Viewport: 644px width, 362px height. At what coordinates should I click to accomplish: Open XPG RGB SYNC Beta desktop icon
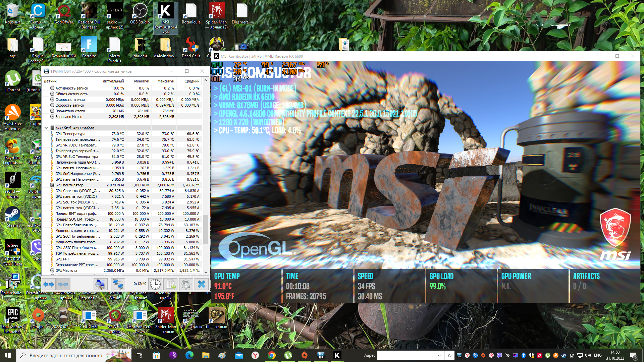click(13, 253)
